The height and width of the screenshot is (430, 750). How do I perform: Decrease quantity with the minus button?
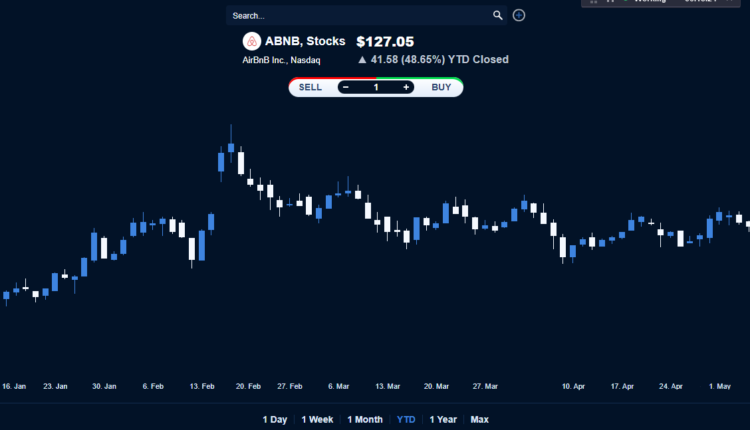coord(345,87)
